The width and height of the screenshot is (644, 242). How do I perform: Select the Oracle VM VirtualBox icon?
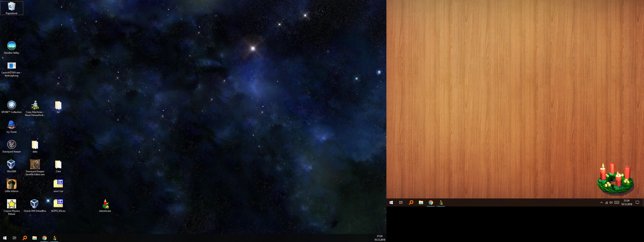(x=35, y=204)
